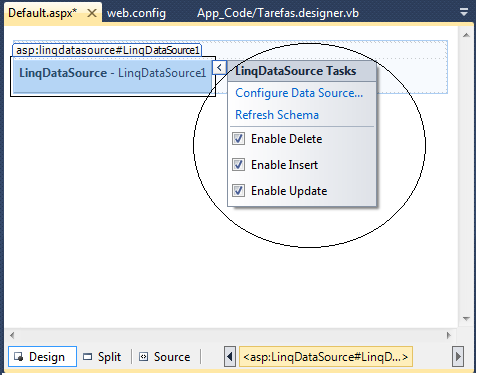Switch to the web.config tab

pyautogui.click(x=136, y=13)
